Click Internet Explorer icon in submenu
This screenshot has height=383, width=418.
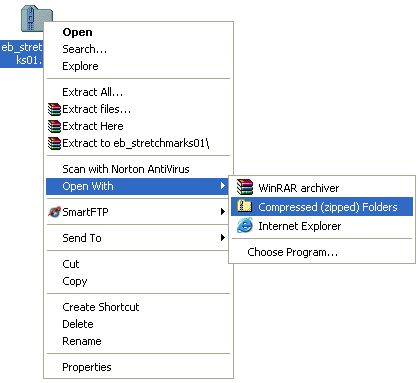tap(245, 226)
